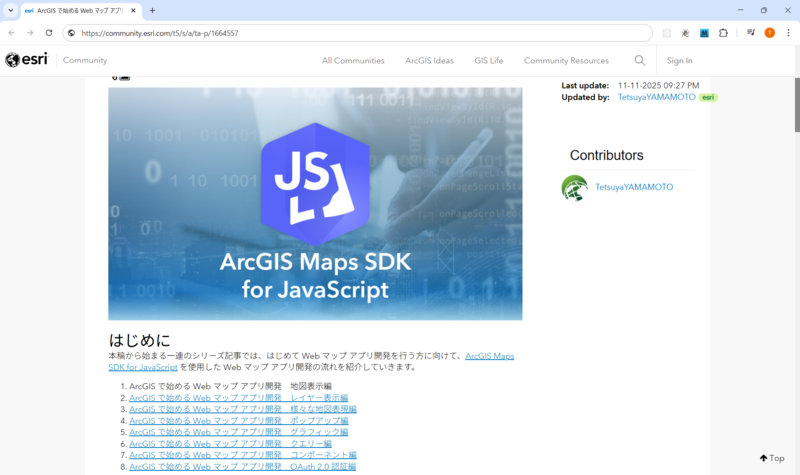The image size is (800, 475).
Task: Open TetsuyaYAMAMOTO link next to Updated by
Action: pos(656,97)
